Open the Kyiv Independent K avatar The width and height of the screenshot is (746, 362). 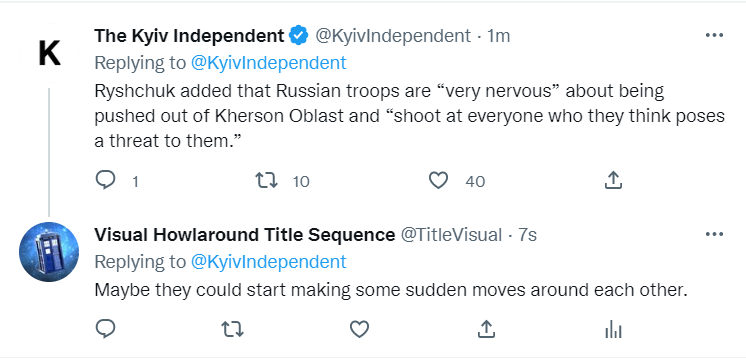coord(49,53)
